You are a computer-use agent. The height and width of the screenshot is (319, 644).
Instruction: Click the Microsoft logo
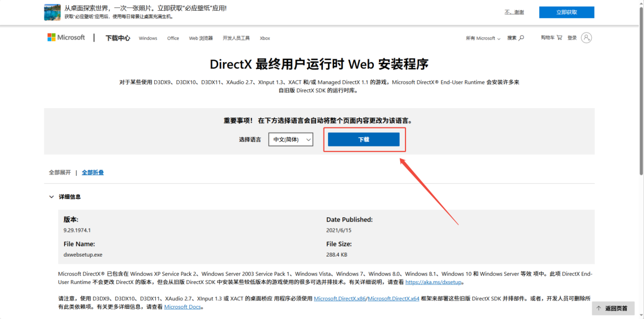pyautogui.click(x=66, y=38)
